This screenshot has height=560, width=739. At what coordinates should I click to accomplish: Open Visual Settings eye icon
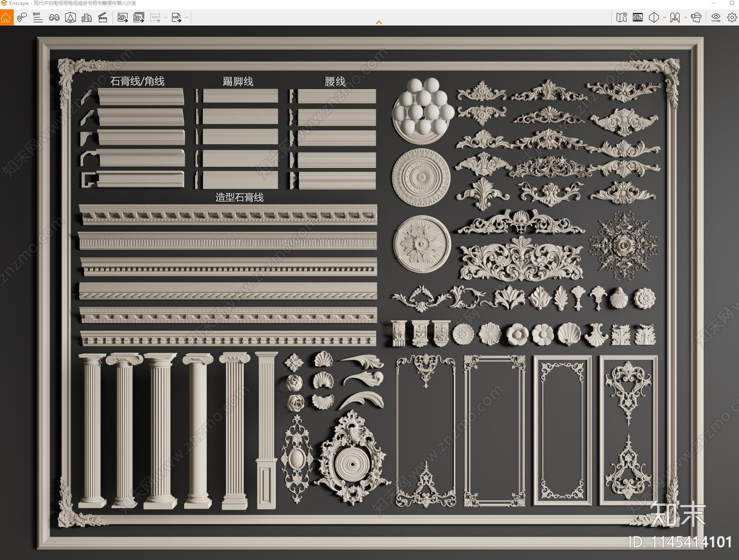716,18
